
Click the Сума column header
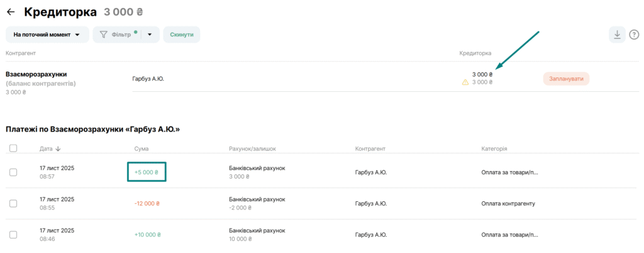(142, 149)
